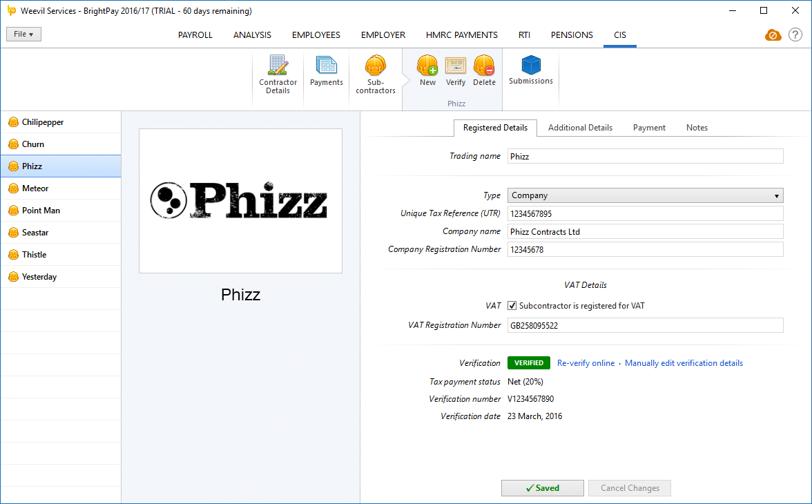The image size is (812, 504).
Task: Select Churn hard hat icon
Action: pyautogui.click(x=14, y=144)
